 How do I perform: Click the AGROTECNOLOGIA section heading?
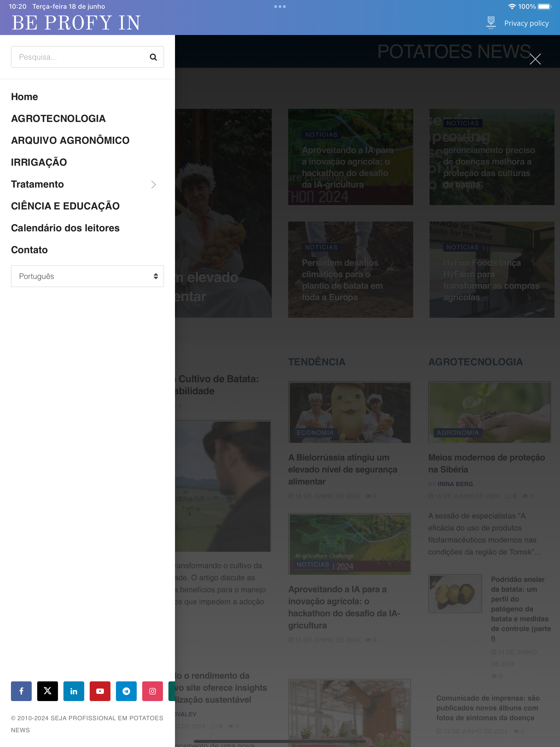point(476,362)
